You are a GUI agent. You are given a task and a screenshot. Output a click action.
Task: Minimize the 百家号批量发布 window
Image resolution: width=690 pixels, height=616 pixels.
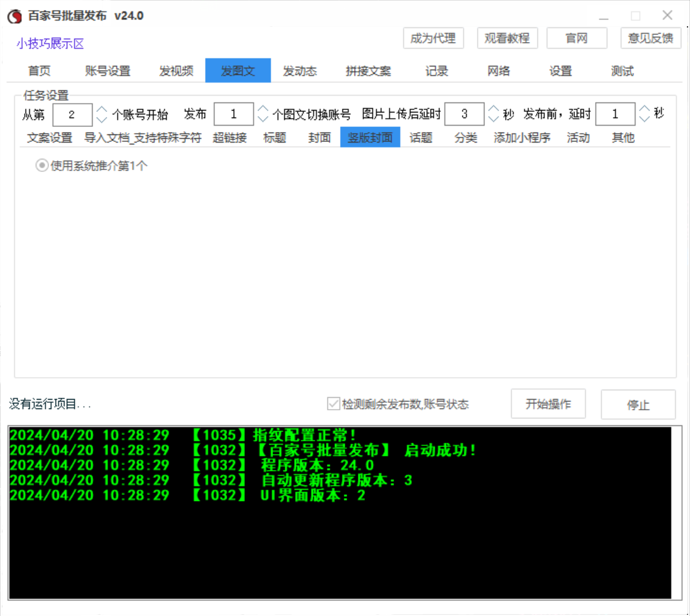click(x=604, y=16)
